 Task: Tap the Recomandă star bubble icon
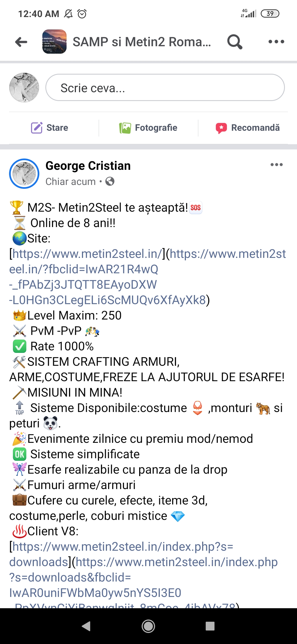(221, 128)
